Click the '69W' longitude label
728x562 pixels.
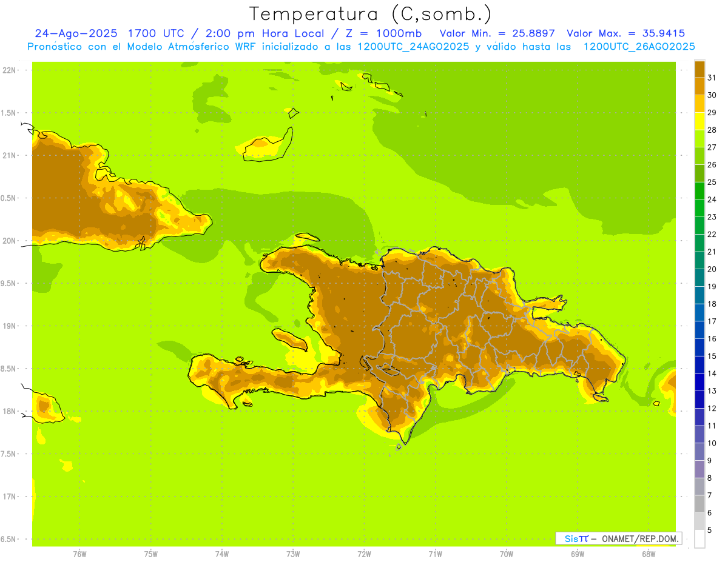pyautogui.click(x=577, y=554)
